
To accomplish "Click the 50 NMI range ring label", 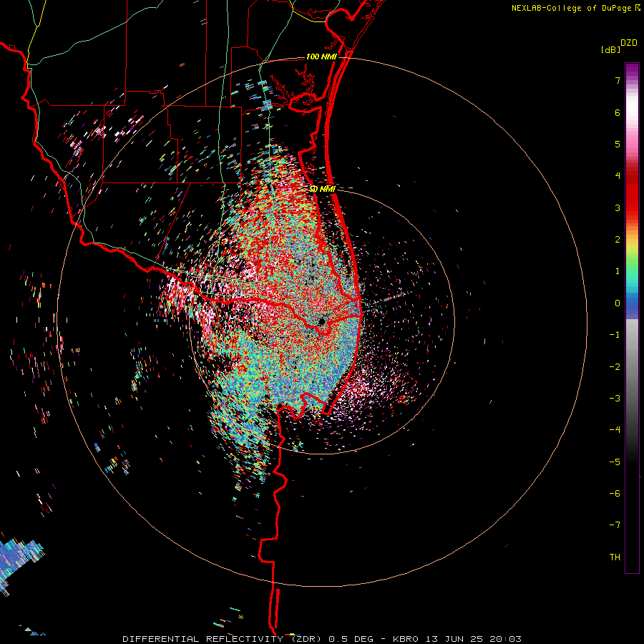I will click(322, 189).
